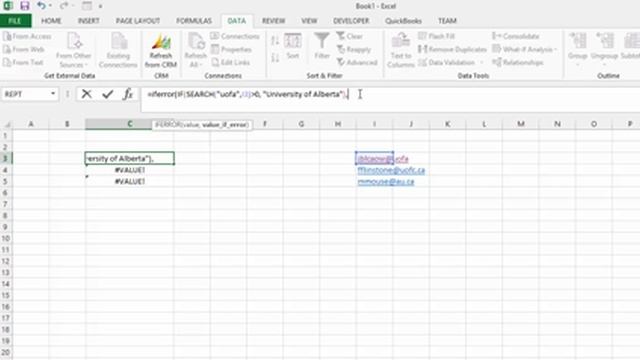This screenshot has height=360, width=640.
Task: Run Flash Fill
Action: coord(436,36)
